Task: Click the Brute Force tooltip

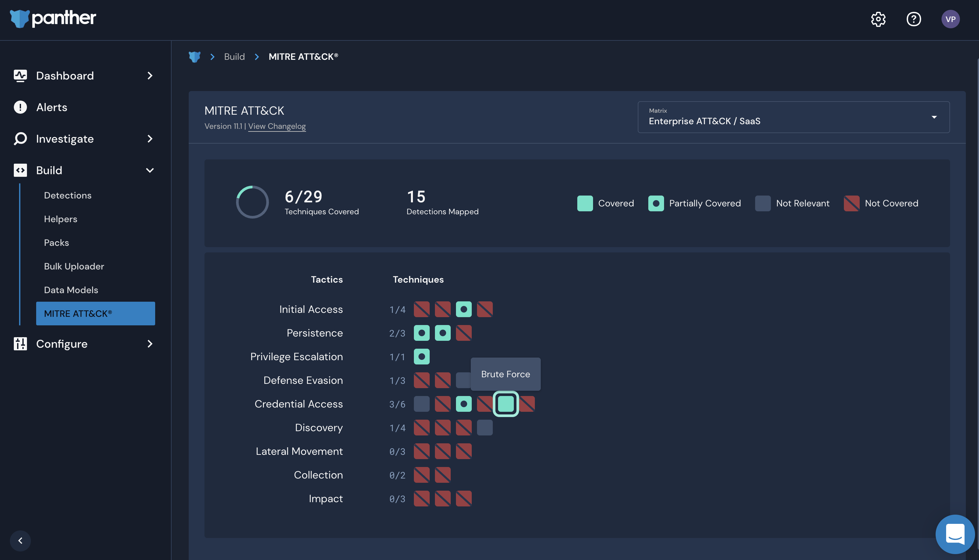Action: pyautogui.click(x=506, y=374)
